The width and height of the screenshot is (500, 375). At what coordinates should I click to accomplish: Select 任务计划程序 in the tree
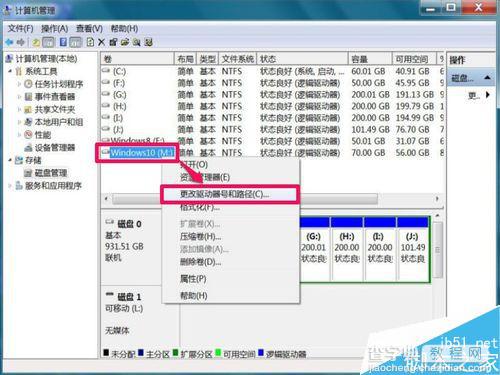[x=59, y=84]
